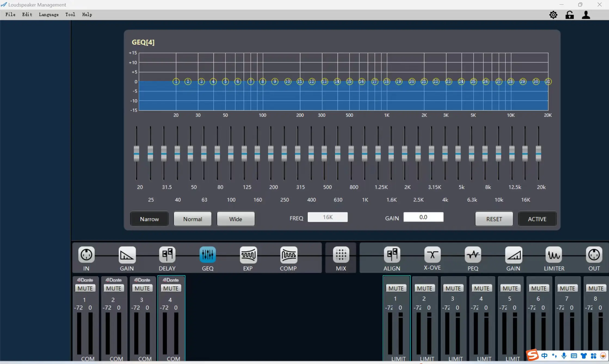Select the Normal bandwidth option
Screen dimensions: 609x364
pos(193,219)
